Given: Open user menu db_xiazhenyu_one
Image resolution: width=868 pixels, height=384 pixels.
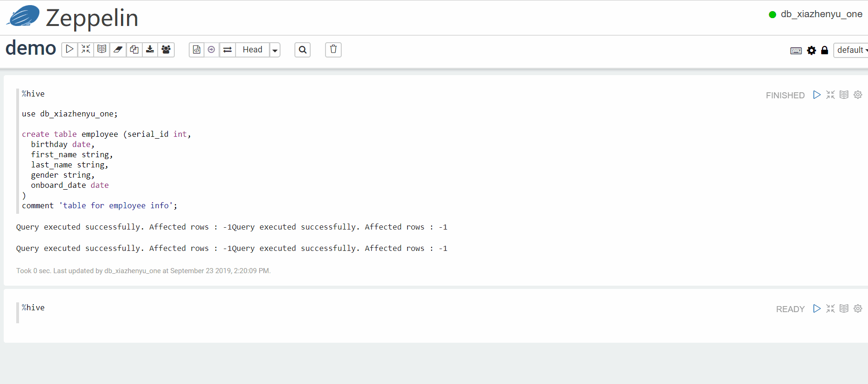Looking at the screenshot, I should 816,14.
